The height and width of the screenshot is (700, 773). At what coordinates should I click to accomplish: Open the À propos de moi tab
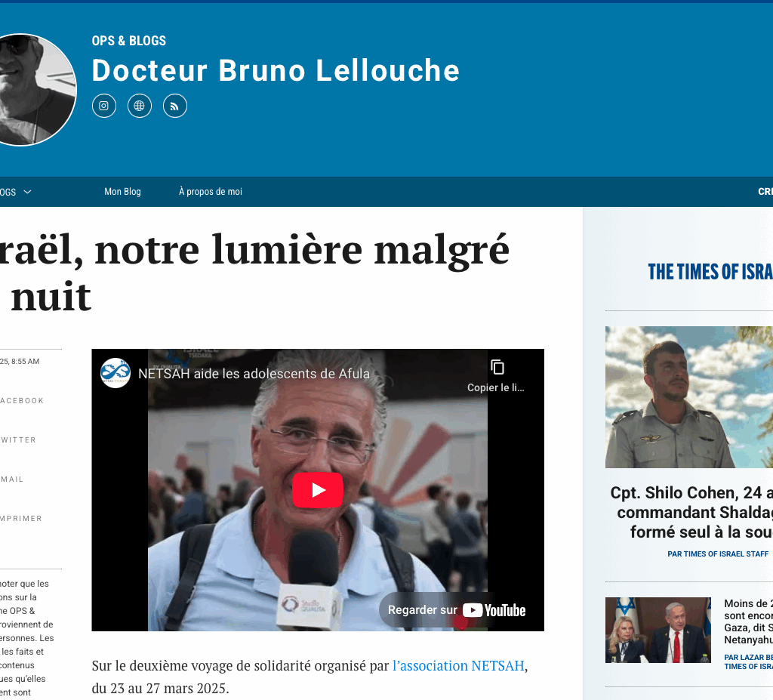click(x=211, y=191)
